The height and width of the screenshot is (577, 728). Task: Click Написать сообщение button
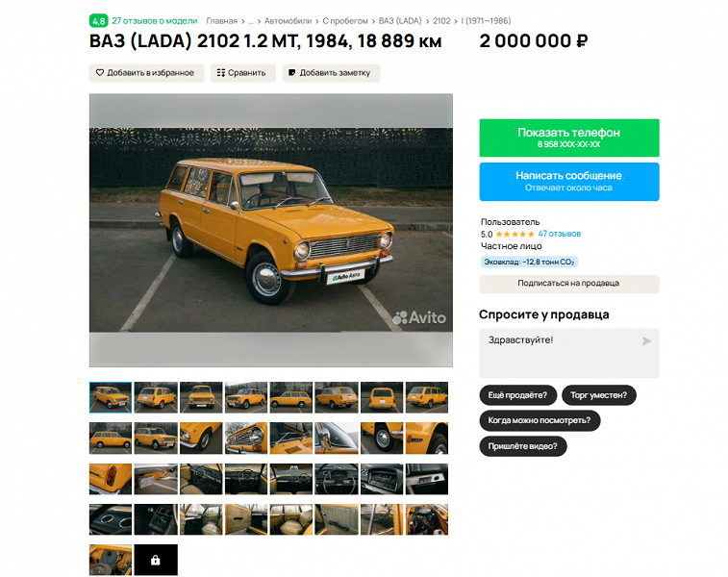(569, 182)
